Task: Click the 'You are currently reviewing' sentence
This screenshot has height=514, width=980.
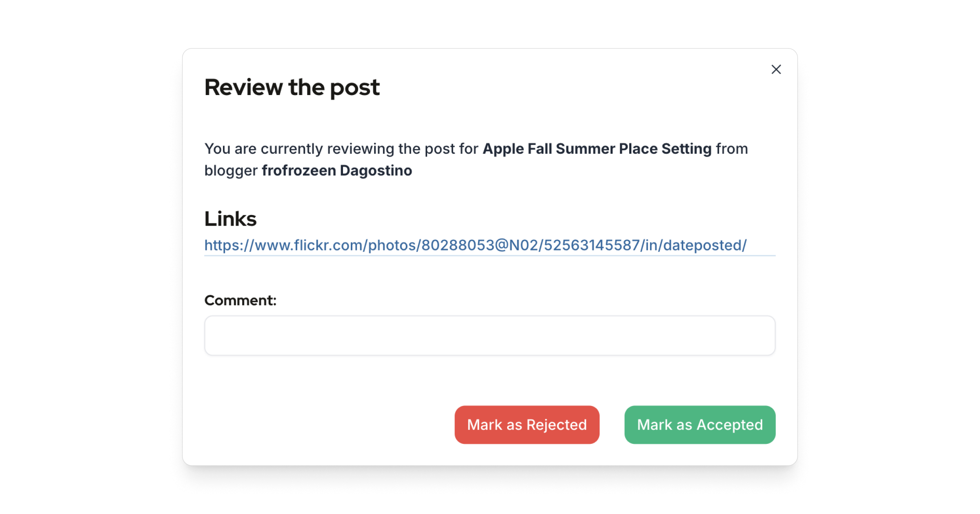Action: tap(341, 149)
